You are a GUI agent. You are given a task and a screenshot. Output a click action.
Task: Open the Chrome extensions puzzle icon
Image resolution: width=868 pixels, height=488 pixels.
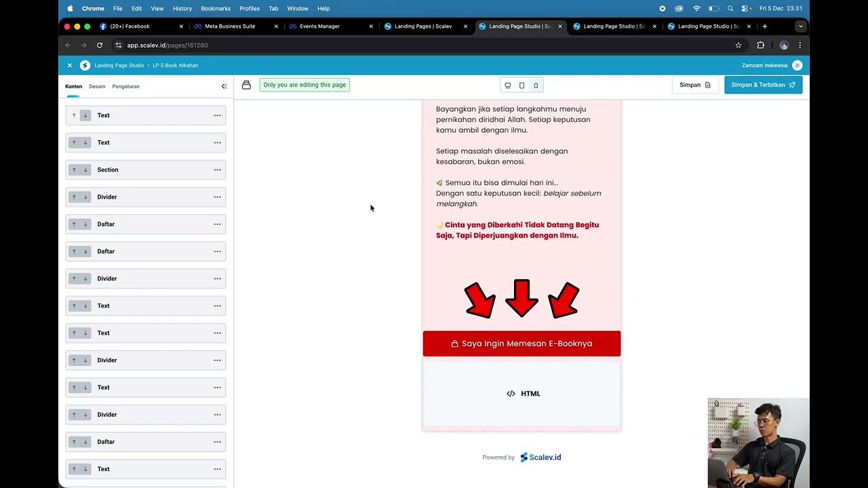[760, 45]
